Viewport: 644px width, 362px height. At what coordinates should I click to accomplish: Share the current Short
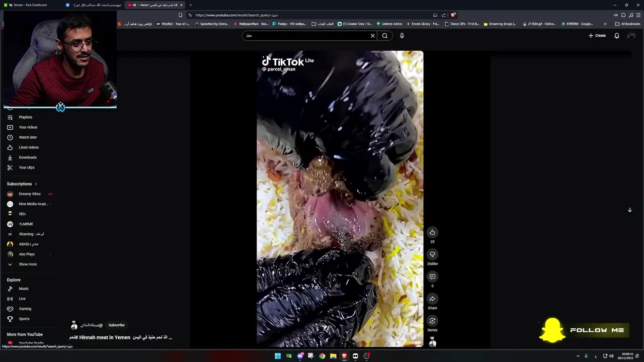coord(432,299)
